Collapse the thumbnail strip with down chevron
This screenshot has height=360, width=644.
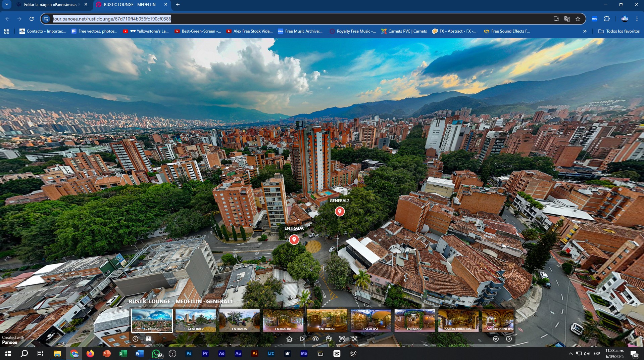pyautogui.click(x=496, y=339)
